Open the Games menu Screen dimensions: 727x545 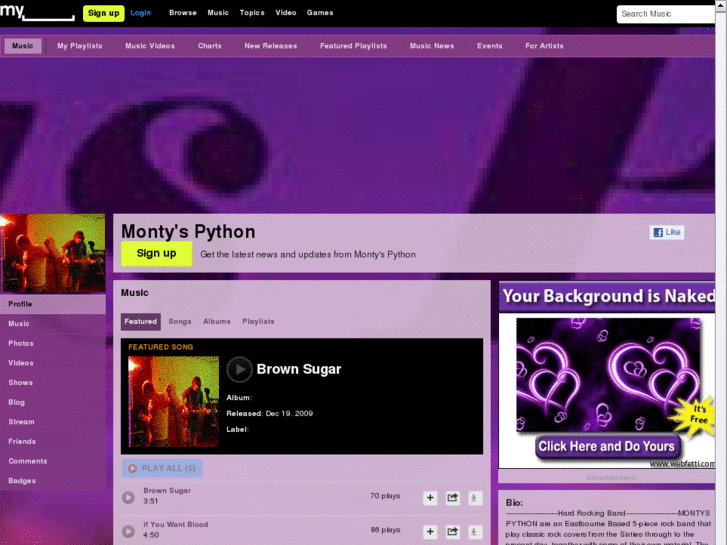pyautogui.click(x=320, y=13)
